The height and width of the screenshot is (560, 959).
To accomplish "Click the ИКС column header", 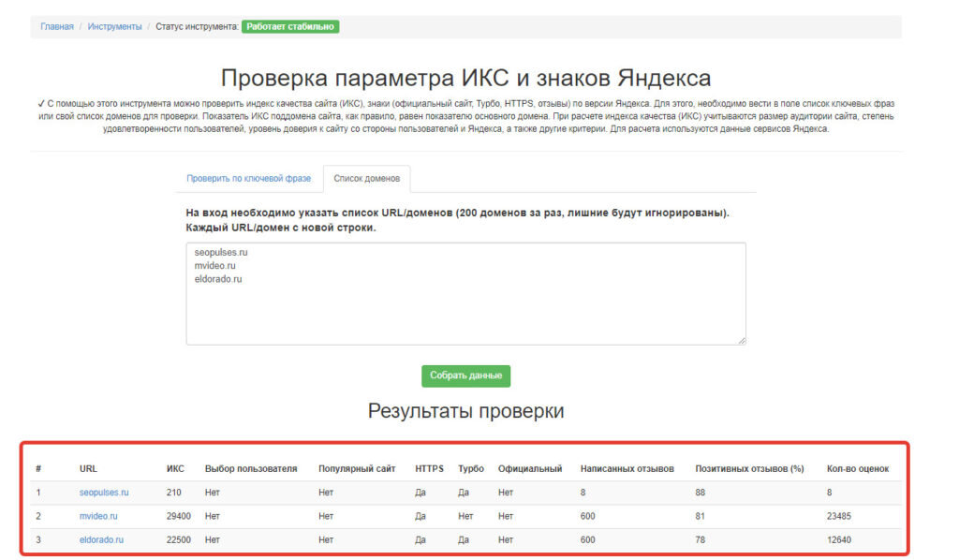I will [x=175, y=469].
